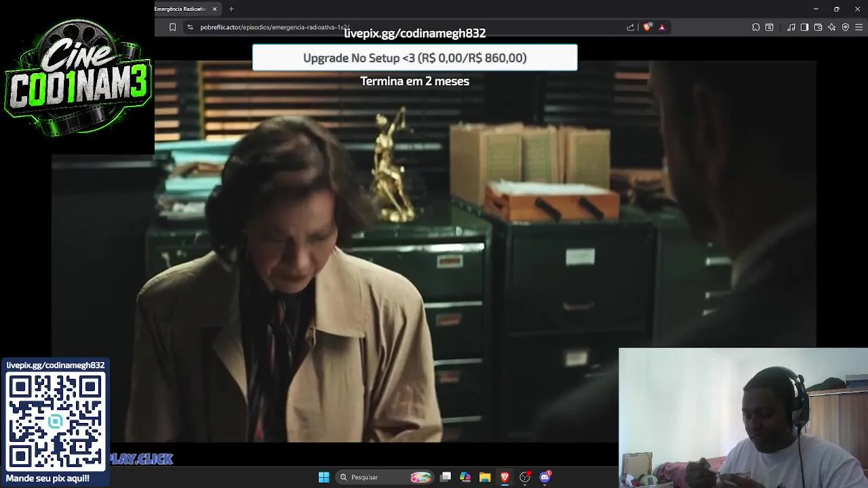Viewport: 868px width, 488px height.
Task: Open site settings icon in address bar
Action: coord(191,27)
